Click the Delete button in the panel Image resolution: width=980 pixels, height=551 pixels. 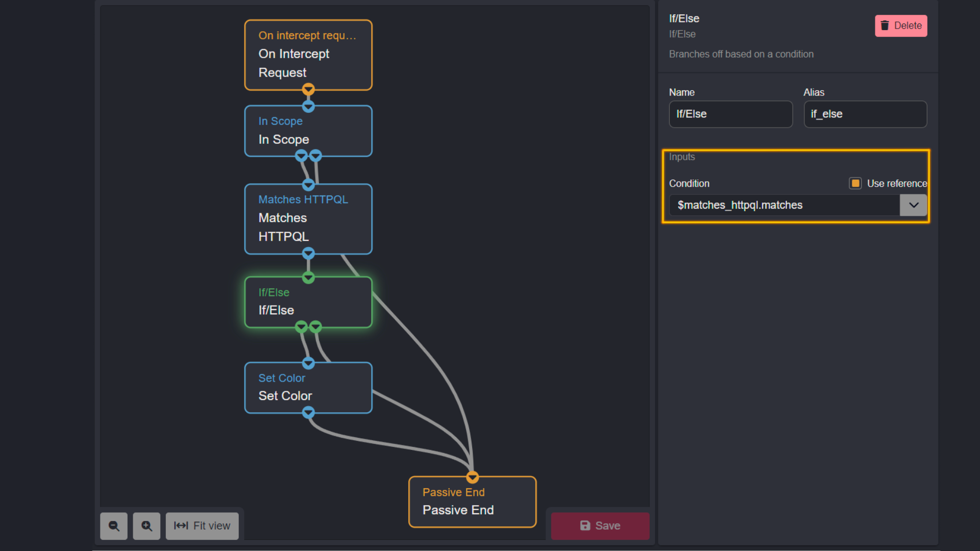[x=900, y=25]
